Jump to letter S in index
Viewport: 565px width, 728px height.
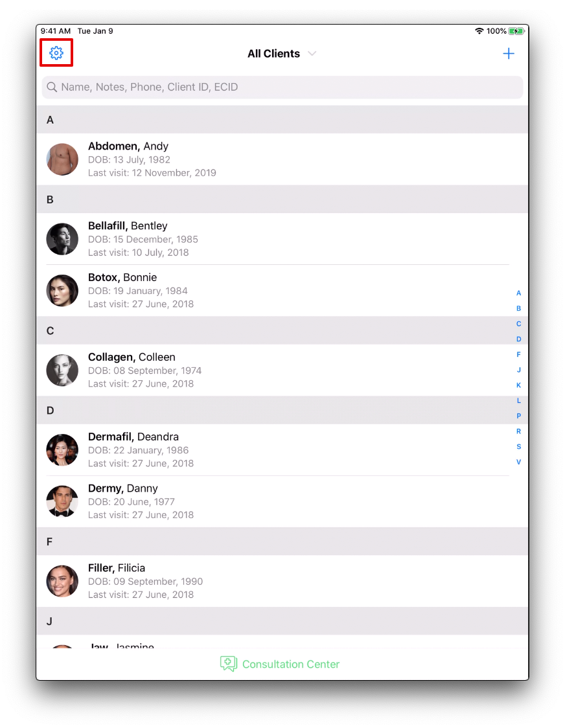[x=518, y=447]
